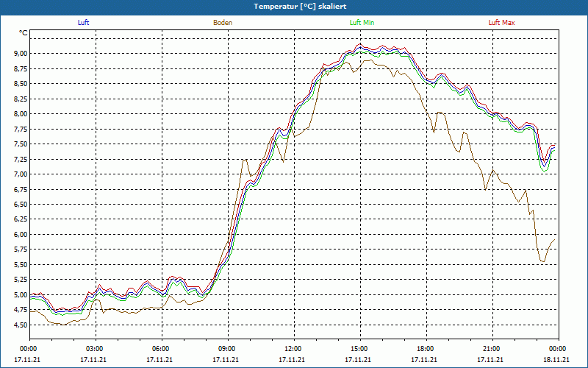The width and height of the screenshot is (588, 368).
Task: Click the 7,75 y-axis value
Action: coord(21,129)
